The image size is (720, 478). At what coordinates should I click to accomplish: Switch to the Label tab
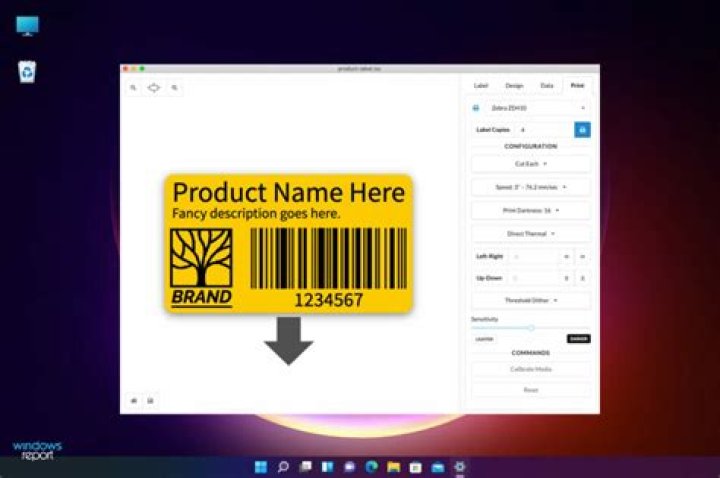click(x=481, y=86)
